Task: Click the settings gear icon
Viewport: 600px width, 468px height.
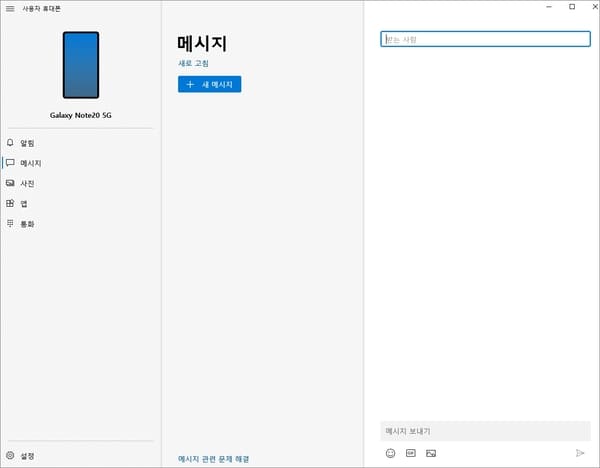Action: (10, 455)
